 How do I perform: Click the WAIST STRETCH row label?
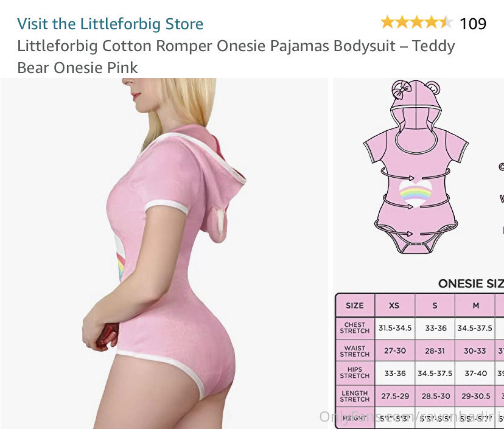[x=355, y=351]
